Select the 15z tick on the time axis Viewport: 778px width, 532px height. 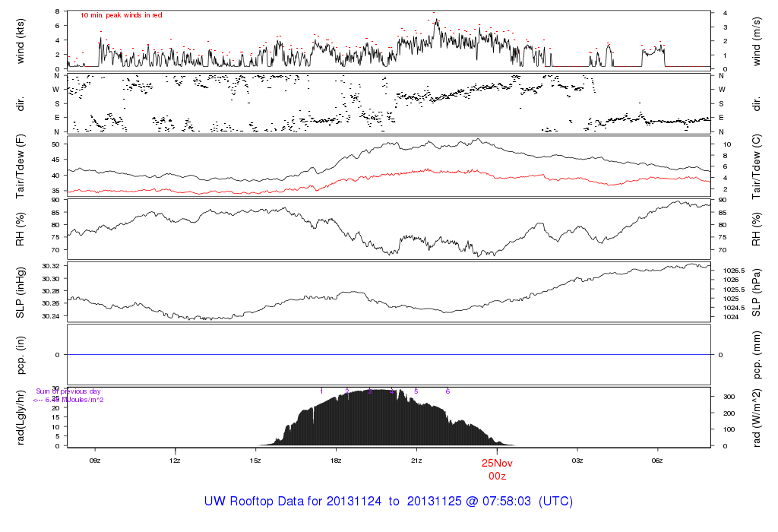(x=255, y=460)
